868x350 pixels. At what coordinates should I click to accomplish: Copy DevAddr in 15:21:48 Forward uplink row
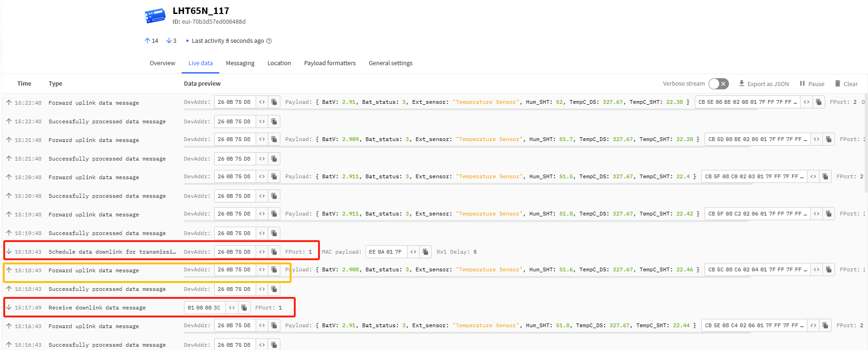[274, 139]
